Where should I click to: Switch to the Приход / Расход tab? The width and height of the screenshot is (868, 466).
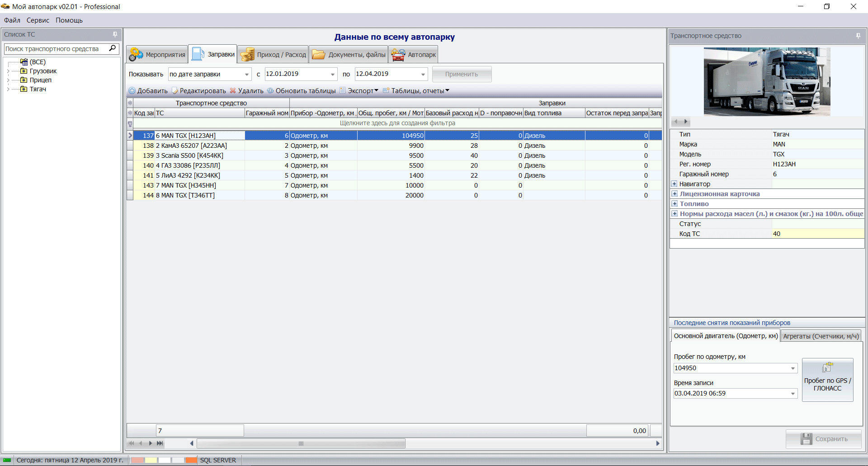click(x=273, y=55)
